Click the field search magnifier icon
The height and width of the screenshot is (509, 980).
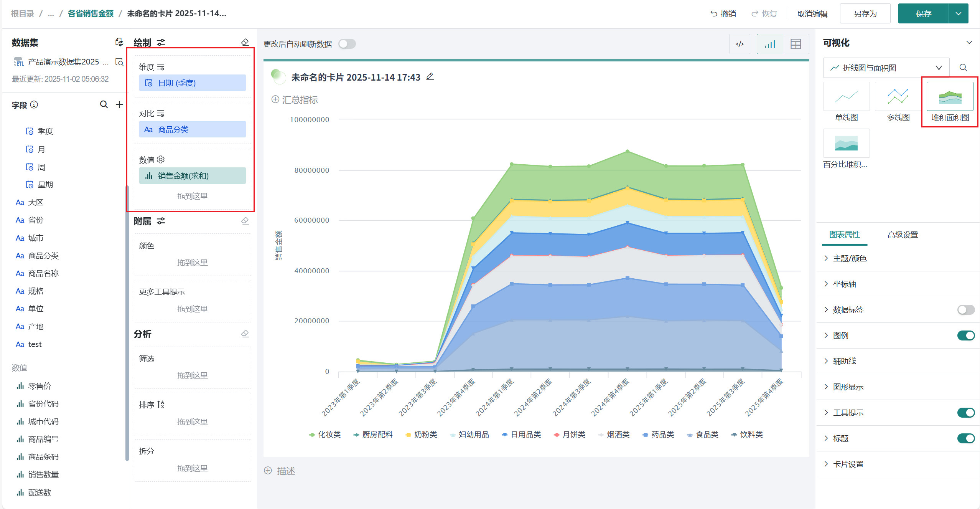104,105
